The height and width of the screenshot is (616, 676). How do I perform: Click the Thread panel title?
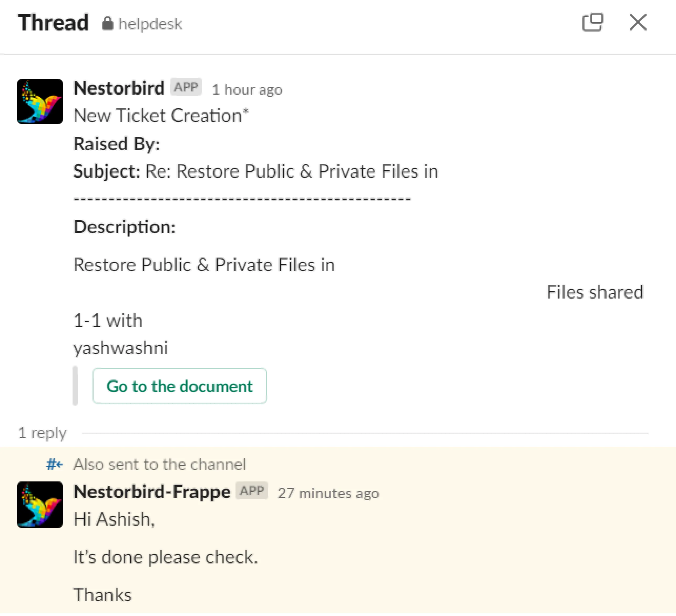[53, 23]
